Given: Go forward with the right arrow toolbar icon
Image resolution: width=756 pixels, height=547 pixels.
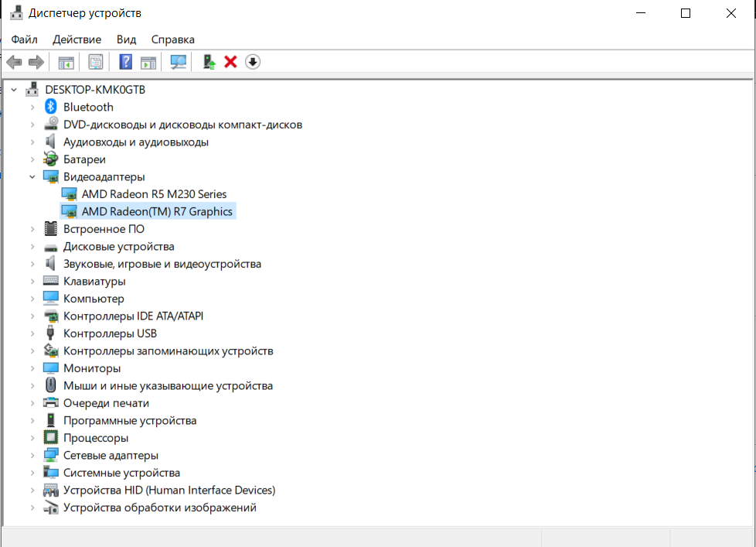Looking at the screenshot, I should point(36,62).
